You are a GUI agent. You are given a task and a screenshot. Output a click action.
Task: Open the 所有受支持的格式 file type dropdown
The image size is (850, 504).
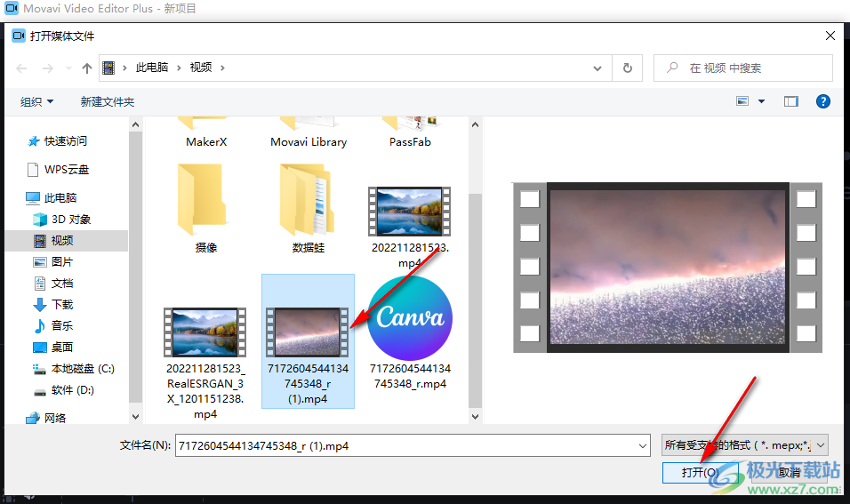click(745, 445)
